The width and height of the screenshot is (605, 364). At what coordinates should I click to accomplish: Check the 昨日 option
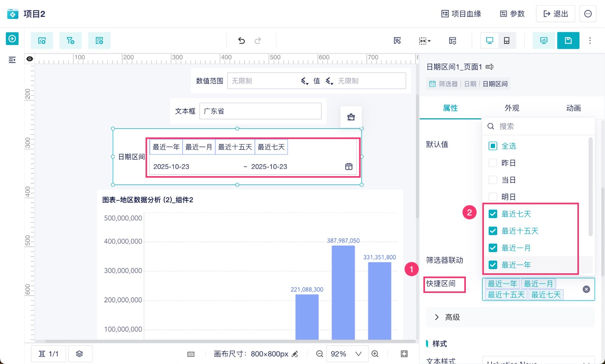pyautogui.click(x=493, y=163)
